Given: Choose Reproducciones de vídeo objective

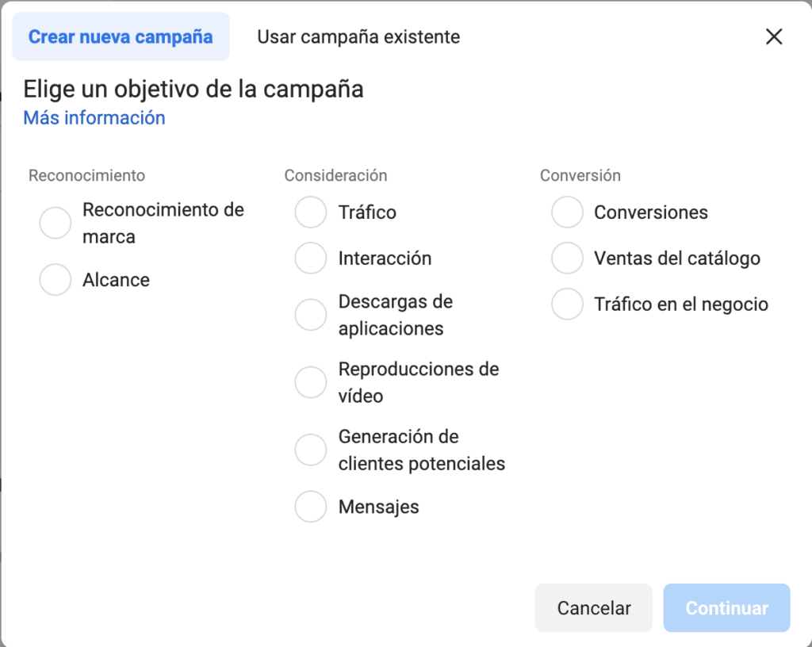Looking at the screenshot, I should point(311,382).
